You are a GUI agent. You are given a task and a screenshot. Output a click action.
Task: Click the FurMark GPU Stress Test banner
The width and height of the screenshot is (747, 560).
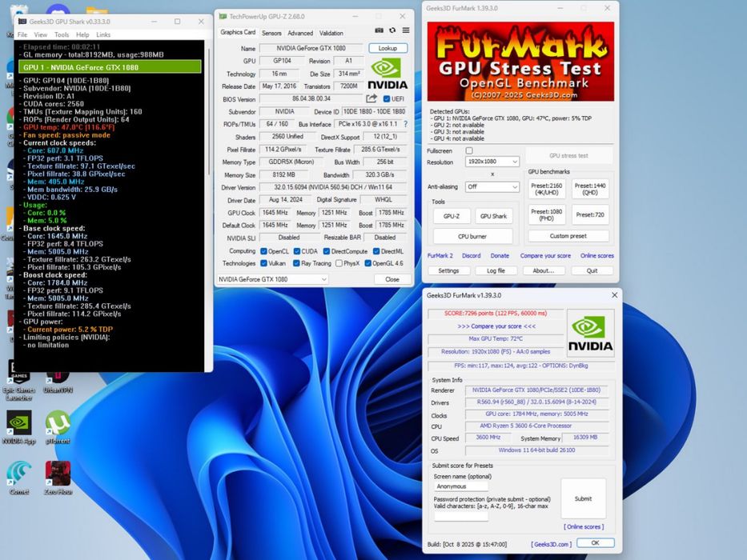(520, 61)
